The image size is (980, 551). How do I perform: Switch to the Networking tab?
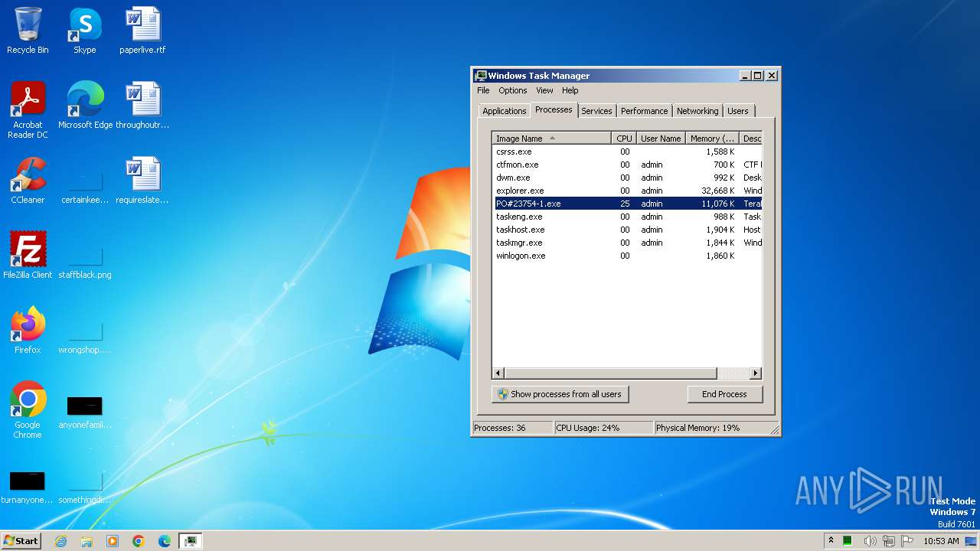point(697,111)
